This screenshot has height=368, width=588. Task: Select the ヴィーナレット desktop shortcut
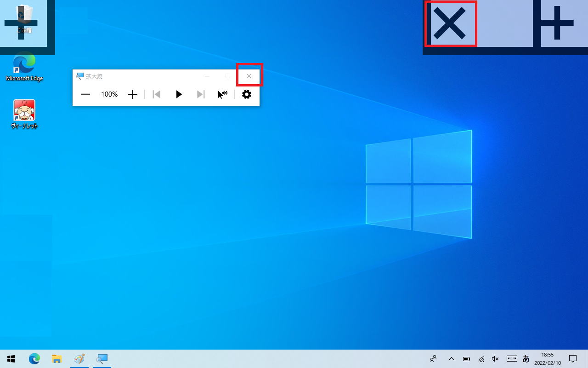[24, 115]
